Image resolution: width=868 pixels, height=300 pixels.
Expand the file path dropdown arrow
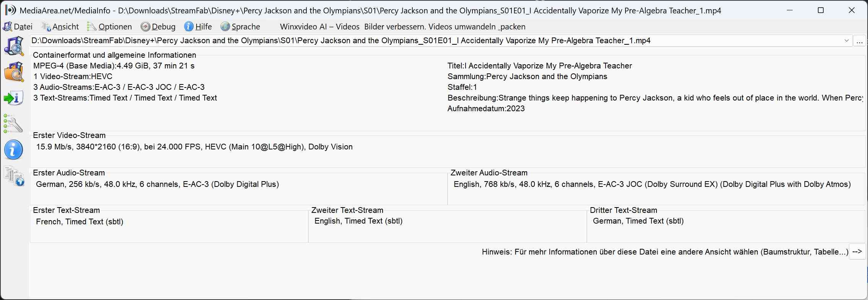[x=846, y=41]
